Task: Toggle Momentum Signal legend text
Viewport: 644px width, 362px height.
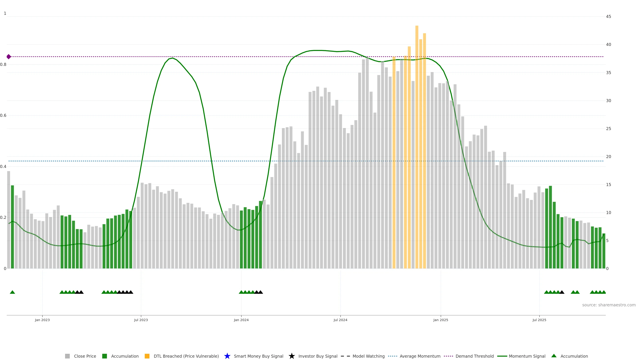Action: point(527,356)
